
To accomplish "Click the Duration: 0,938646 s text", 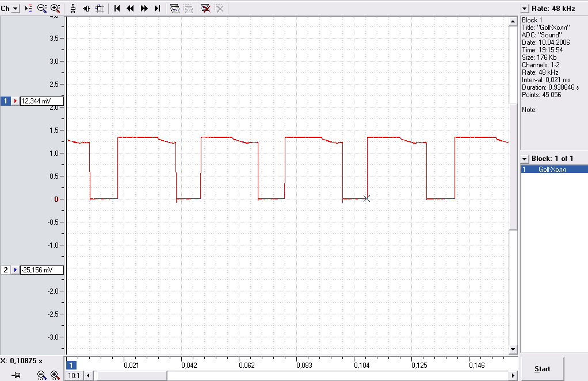I will pos(550,87).
